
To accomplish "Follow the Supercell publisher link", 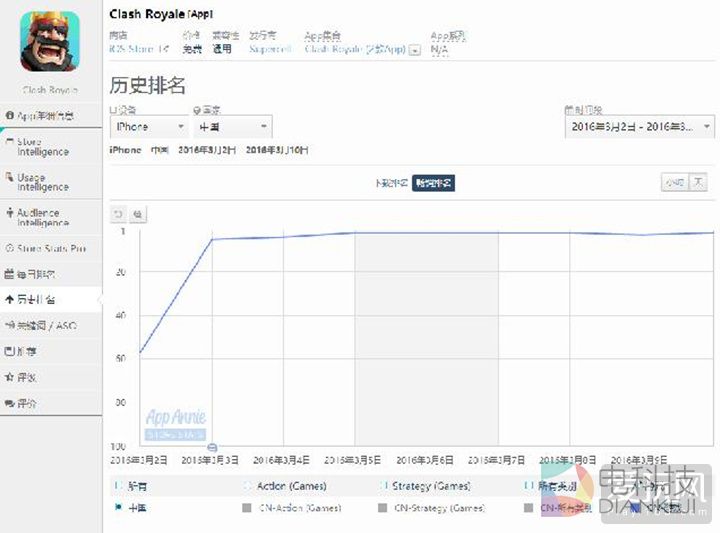I will click(270, 49).
